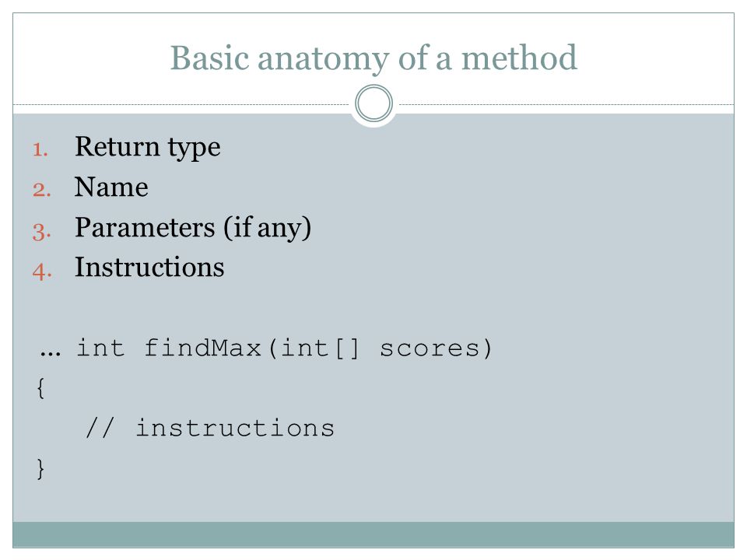Click the closing curly brace

(41, 468)
